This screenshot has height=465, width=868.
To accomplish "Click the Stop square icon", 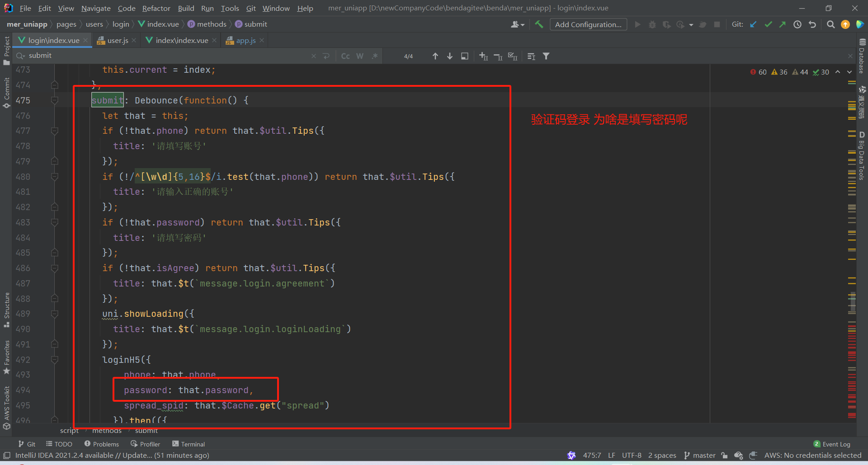I will point(717,24).
